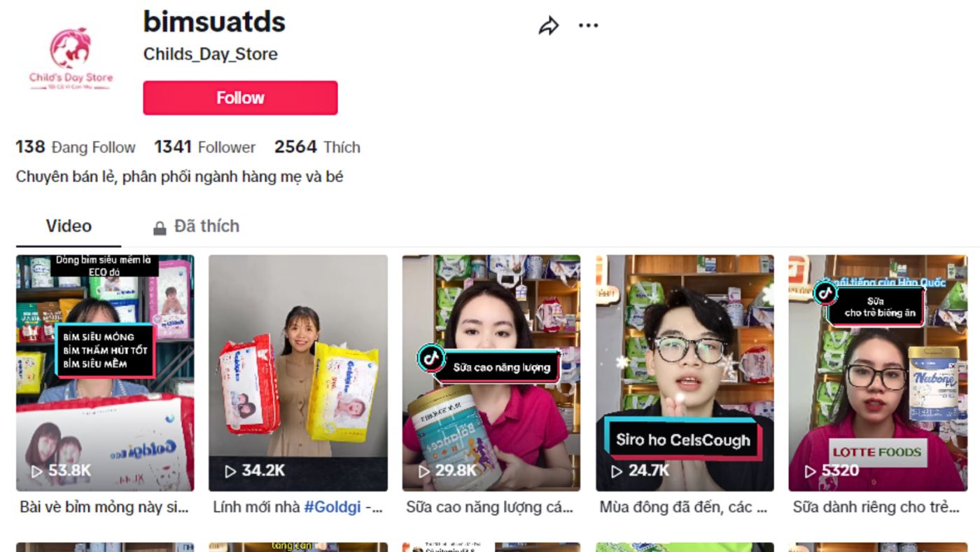Click play icon on 24.7K video

pyautogui.click(x=617, y=471)
